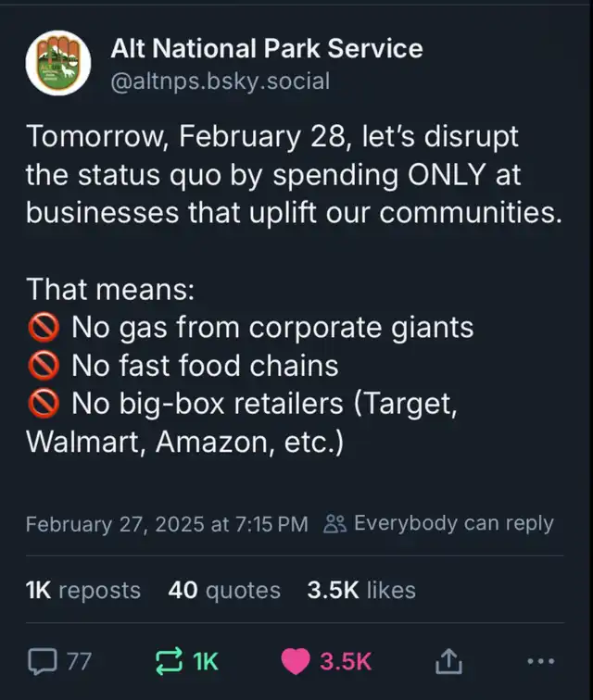
Task: Click the reply speech bubble icon
Action: 43,661
